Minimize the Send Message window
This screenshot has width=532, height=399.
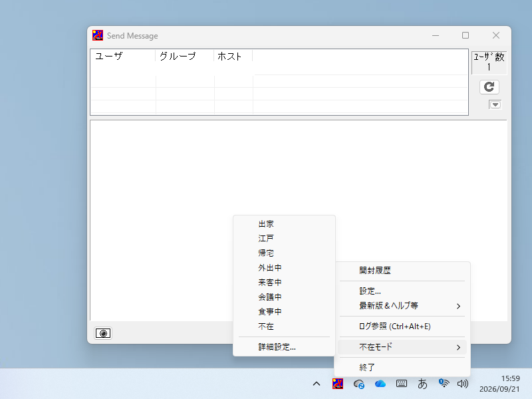pyautogui.click(x=436, y=35)
